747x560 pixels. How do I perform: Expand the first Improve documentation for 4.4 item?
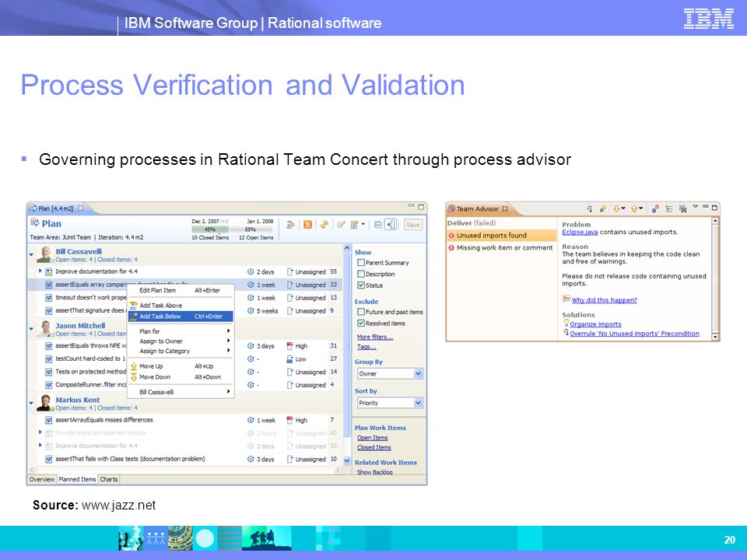click(x=40, y=271)
